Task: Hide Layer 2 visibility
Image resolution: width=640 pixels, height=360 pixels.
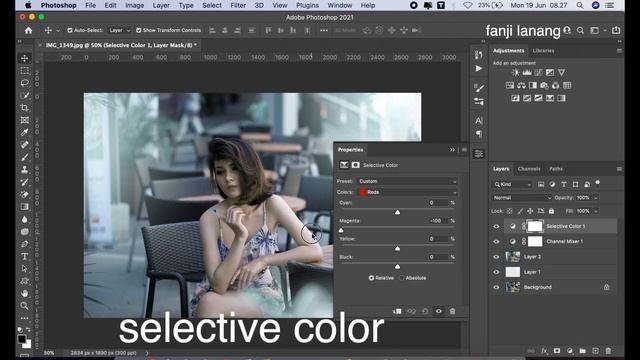Action: coord(496,257)
